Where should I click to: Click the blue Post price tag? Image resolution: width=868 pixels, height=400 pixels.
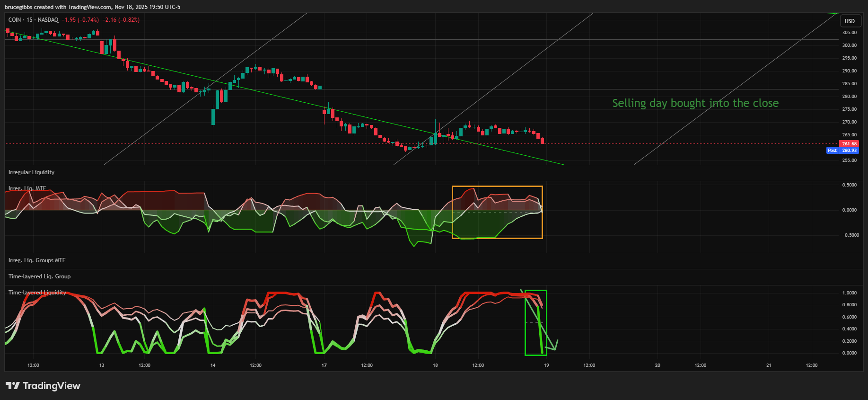click(x=832, y=151)
